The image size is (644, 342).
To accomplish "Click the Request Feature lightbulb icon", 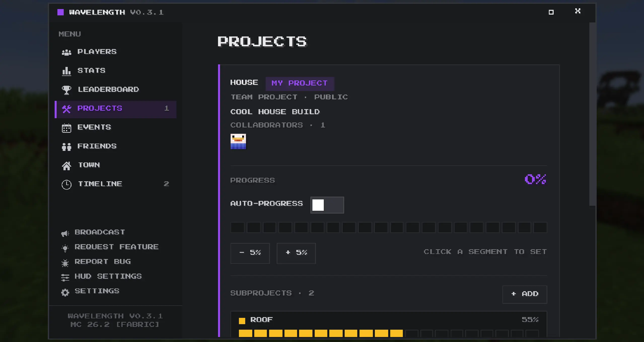I will [65, 248].
